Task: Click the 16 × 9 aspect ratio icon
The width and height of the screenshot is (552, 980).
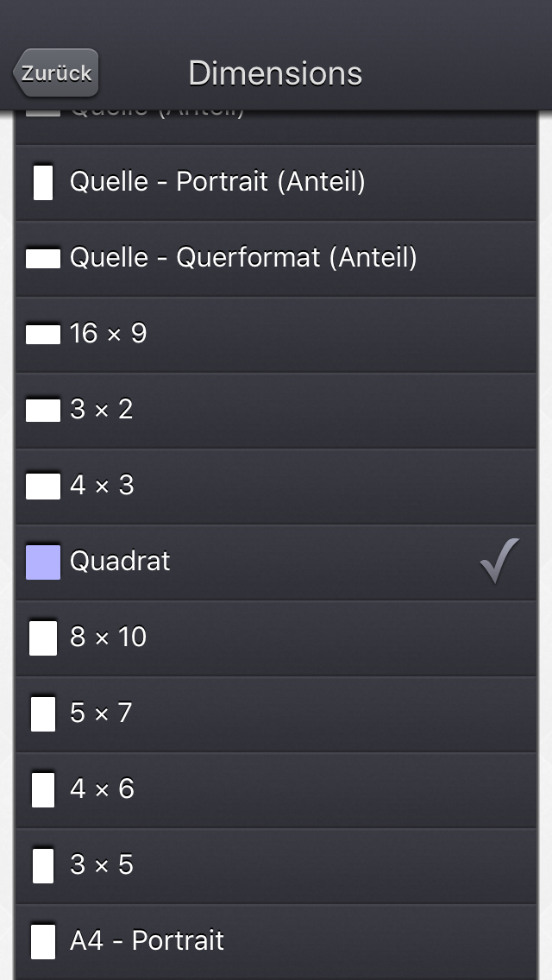Action: 43,334
